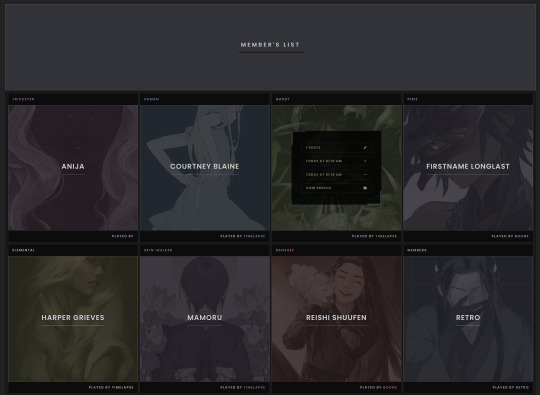
Task: Click the folder icon next to View Profile
Action: [x=365, y=188]
